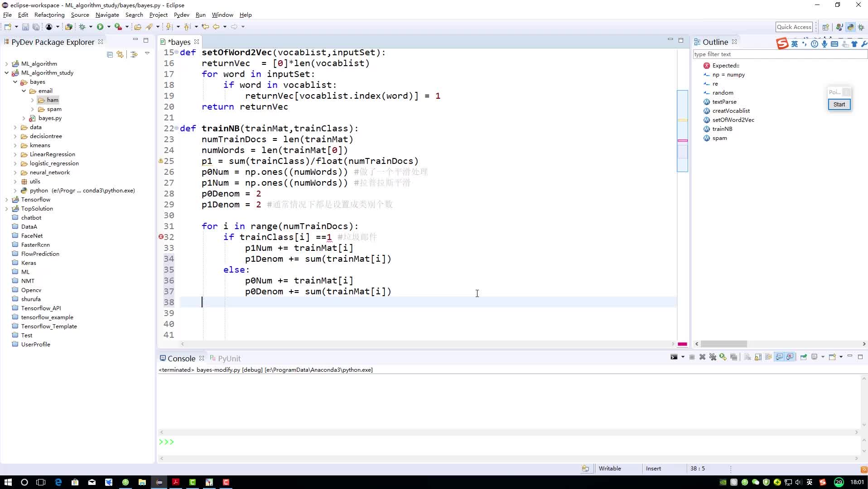Click the Outline type filter text field
Viewport: 868px width, 489px height.
pyautogui.click(x=780, y=54)
